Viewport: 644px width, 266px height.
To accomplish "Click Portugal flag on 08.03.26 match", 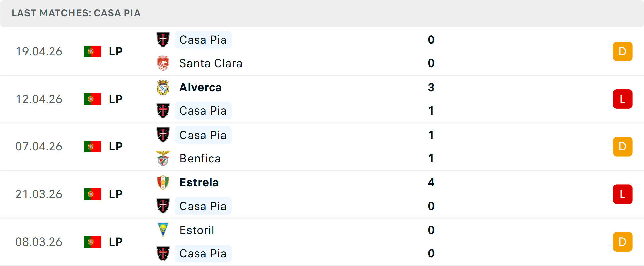I will (92, 242).
